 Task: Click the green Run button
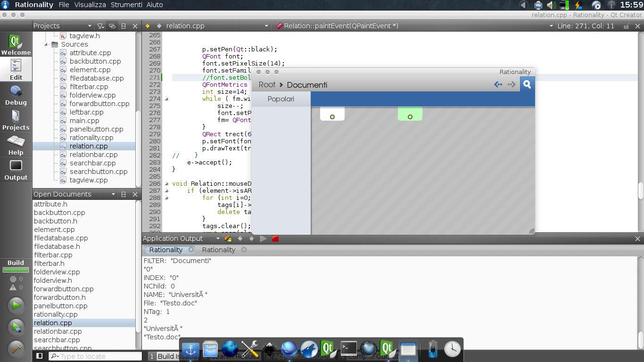point(16,305)
